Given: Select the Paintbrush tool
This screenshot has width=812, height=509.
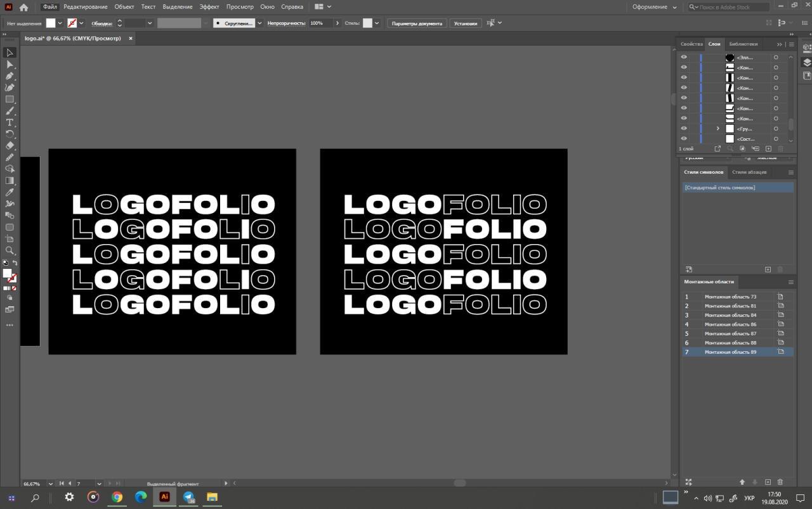Looking at the screenshot, I should (10, 111).
